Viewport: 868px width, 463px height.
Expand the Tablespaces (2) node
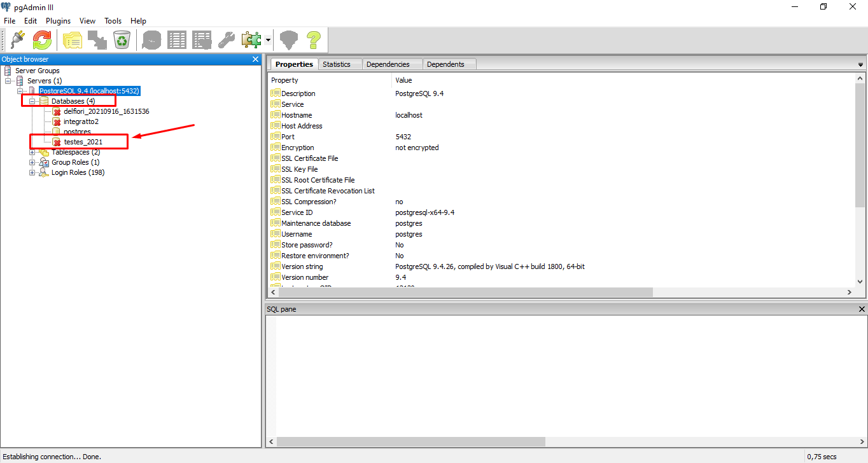[x=32, y=152]
